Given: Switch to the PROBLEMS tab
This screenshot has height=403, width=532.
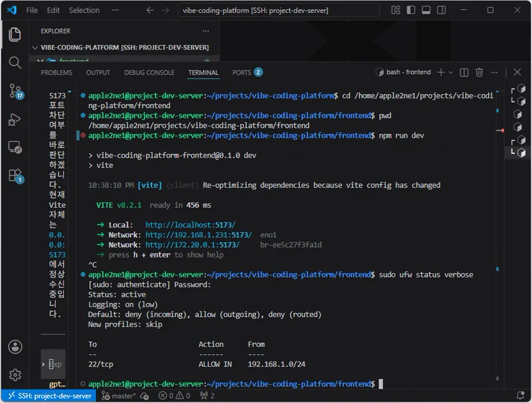Looking at the screenshot, I should pyautogui.click(x=56, y=72).
